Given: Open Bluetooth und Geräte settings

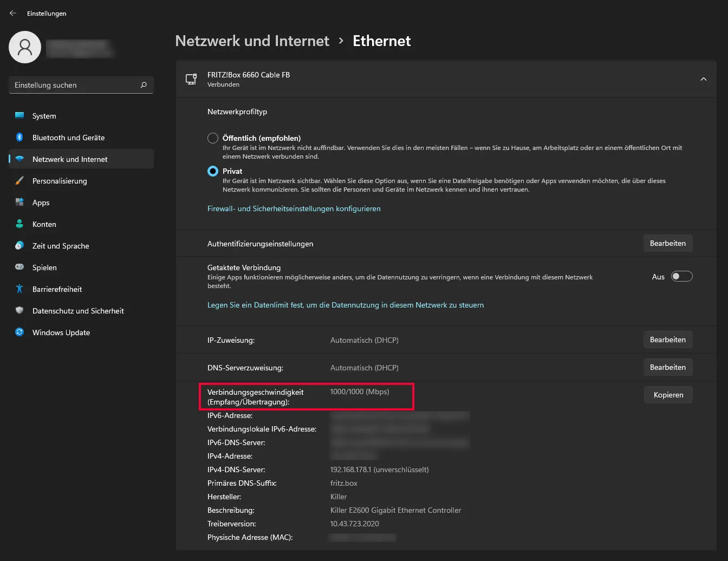Looking at the screenshot, I should coord(81,138).
